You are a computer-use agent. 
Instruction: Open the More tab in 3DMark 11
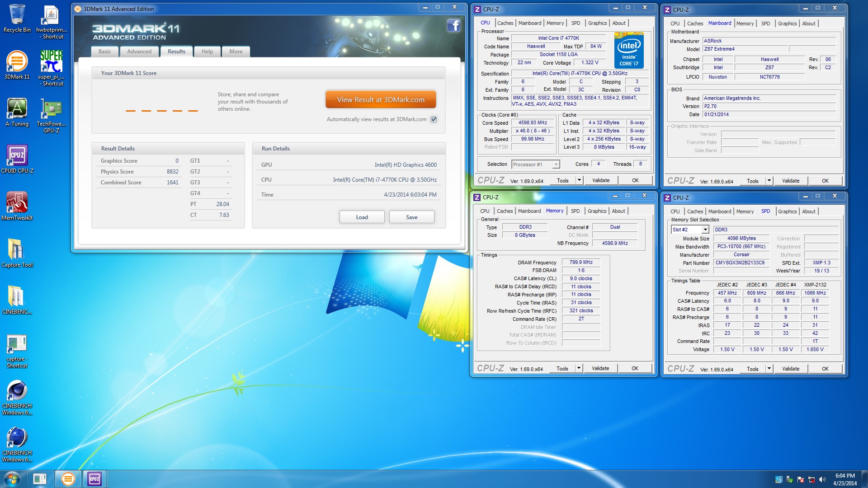point(236,52)
